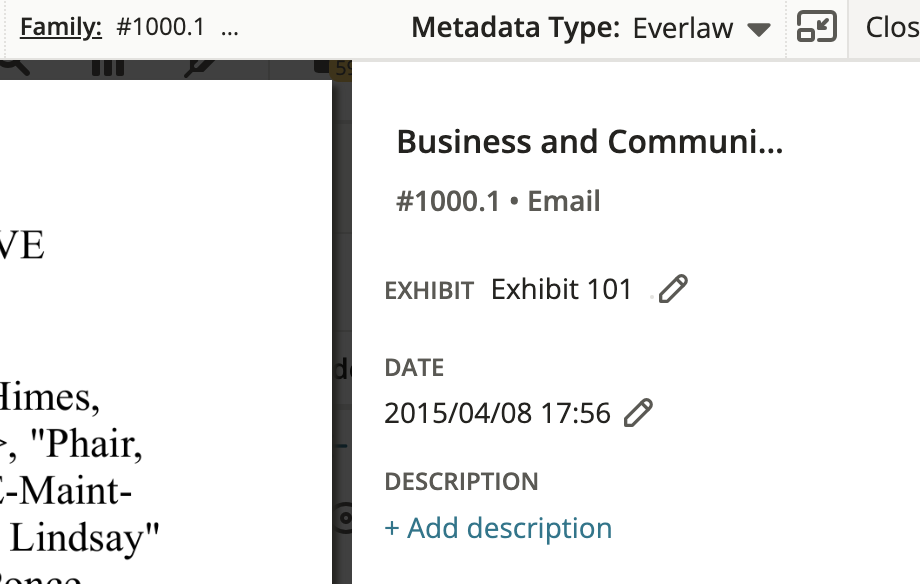The width and height of the screenshot is (920, 584).
Task: Click the circular icon on the dark divider
Action: point(344,518)
